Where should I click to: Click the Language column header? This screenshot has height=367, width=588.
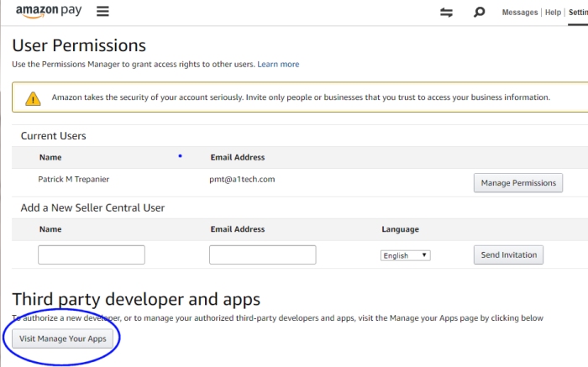pos(400,229)
